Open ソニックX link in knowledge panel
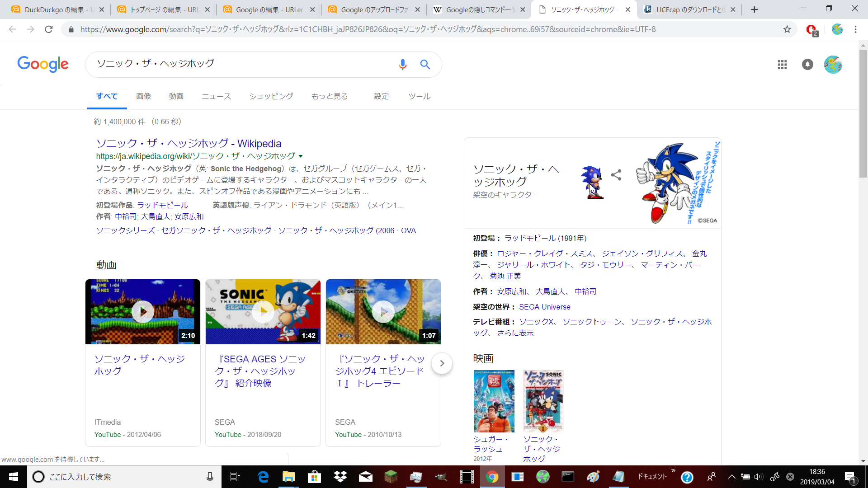Screen dimensions: 868x488 536,322
